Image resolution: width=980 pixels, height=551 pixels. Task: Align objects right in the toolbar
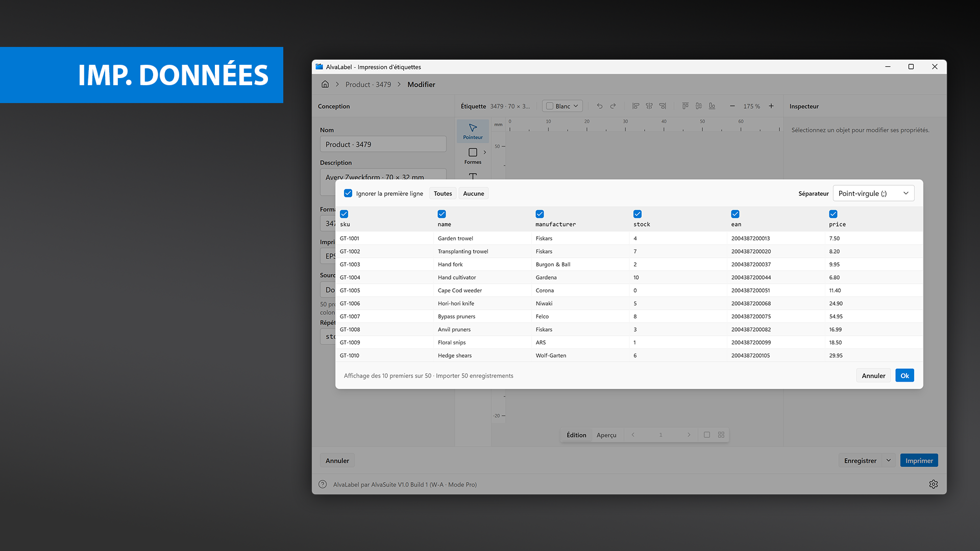pos(663,106)
